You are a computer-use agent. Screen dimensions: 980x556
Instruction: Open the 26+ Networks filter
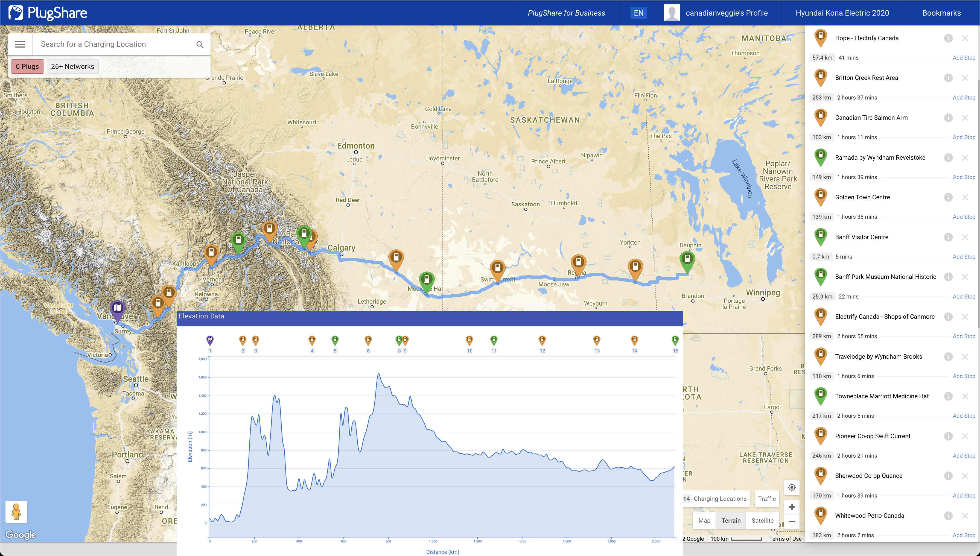click(72, 66)
